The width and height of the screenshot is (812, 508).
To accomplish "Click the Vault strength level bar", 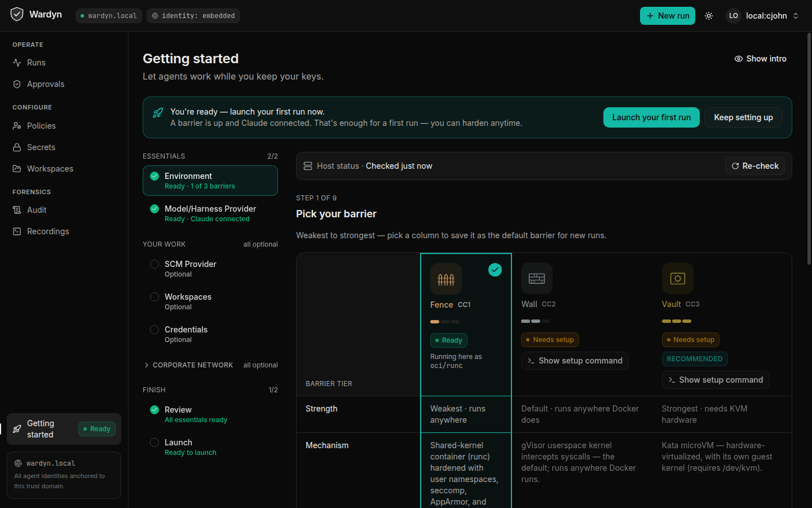I will (677, 321).
